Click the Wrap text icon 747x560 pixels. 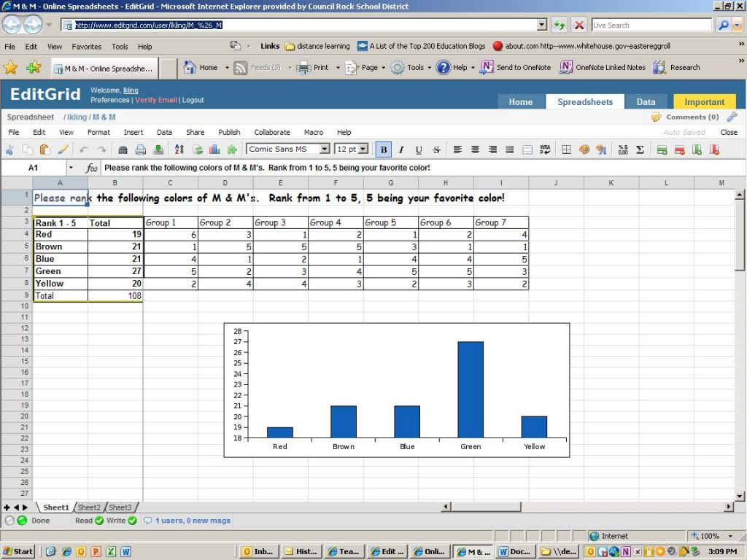click(x=545, y=149)
